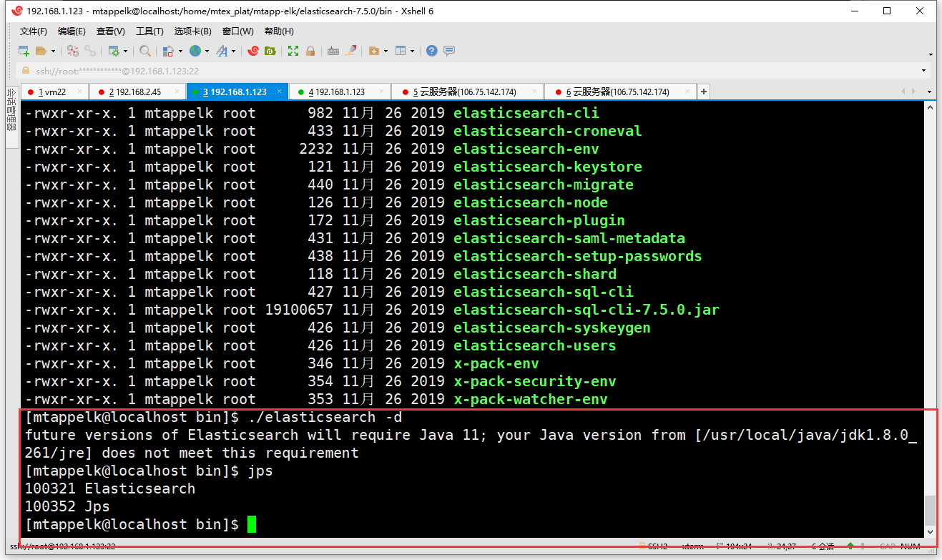Expand the color scheme dropdown arrow
The image size is (942, 560).
[180, 51]
